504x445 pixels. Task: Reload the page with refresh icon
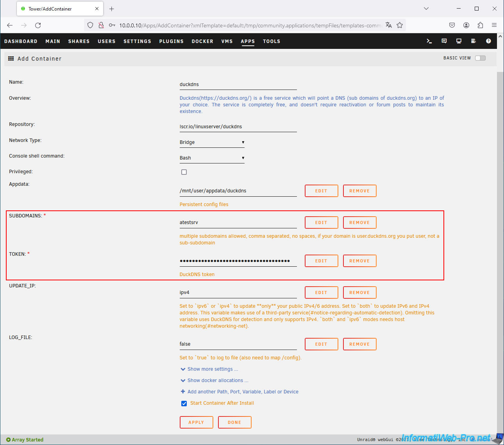tap(38, 25)
